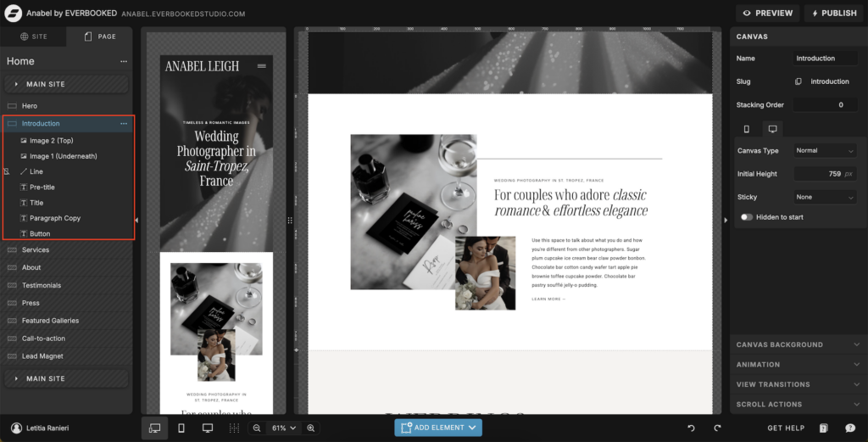Click the zoom out magnifier

click(257, 428)
